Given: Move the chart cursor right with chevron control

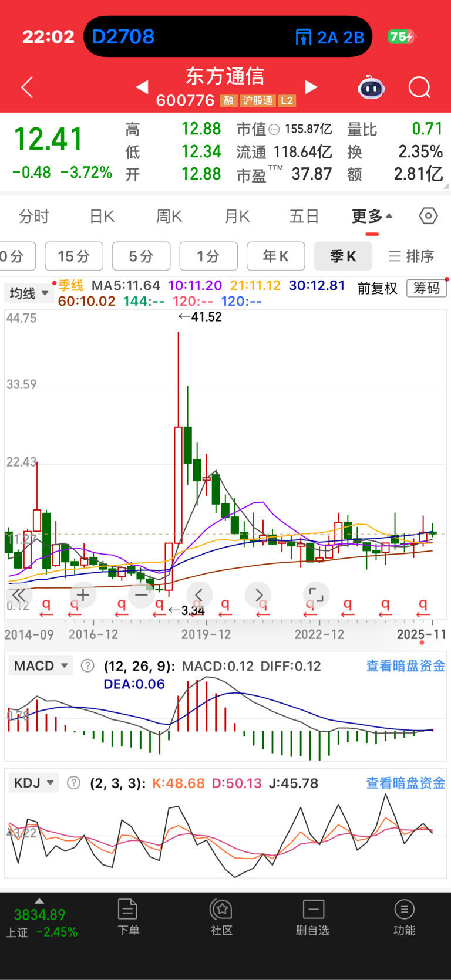Looking at the screenshot, I should point(258,595).
